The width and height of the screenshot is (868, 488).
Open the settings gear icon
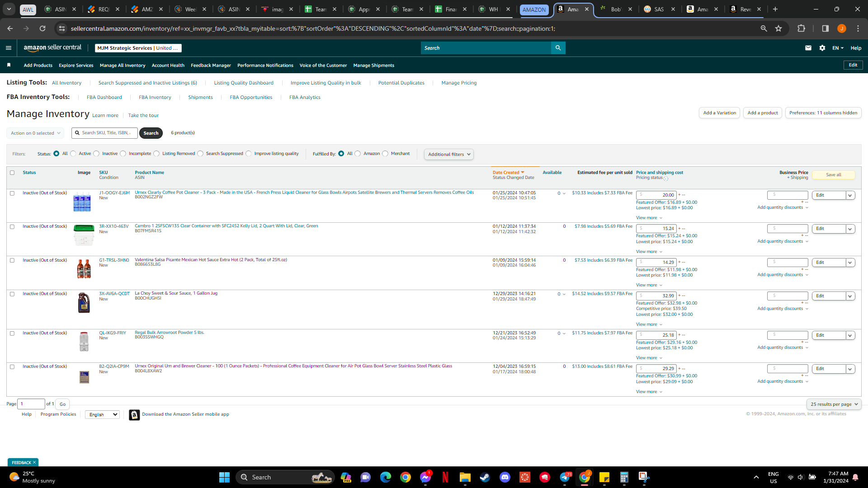click(x=822, y=48)
